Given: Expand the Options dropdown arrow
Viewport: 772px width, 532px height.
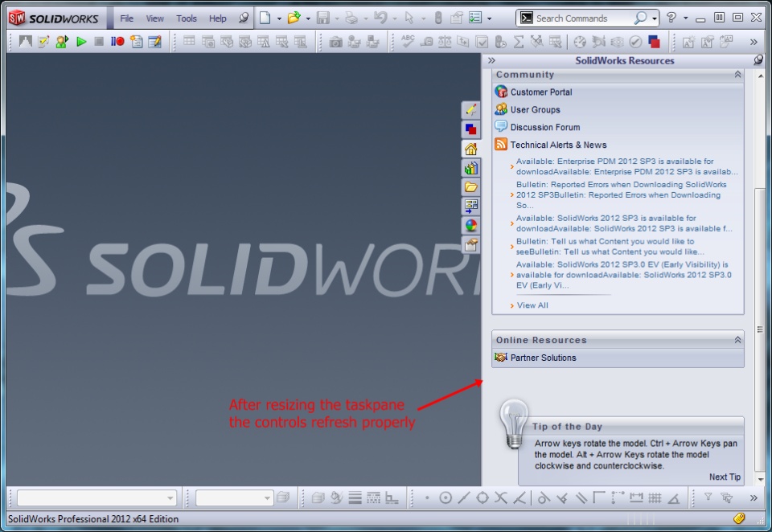Looking at the screenshot, I should pyautogui.click(x=489, y=18).
